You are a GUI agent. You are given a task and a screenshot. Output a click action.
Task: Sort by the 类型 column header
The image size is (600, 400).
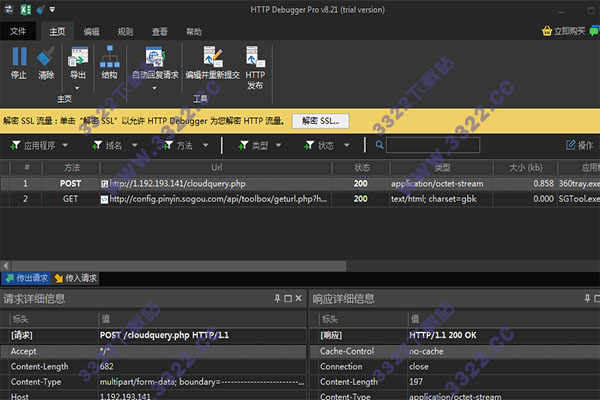click(442, 168)
